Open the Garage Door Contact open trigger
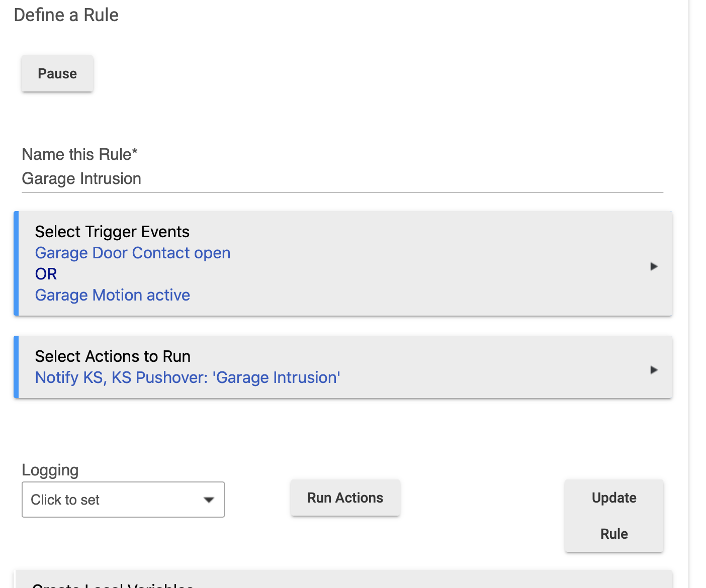Viewport: 706px width, 588px height. point(133,253)
